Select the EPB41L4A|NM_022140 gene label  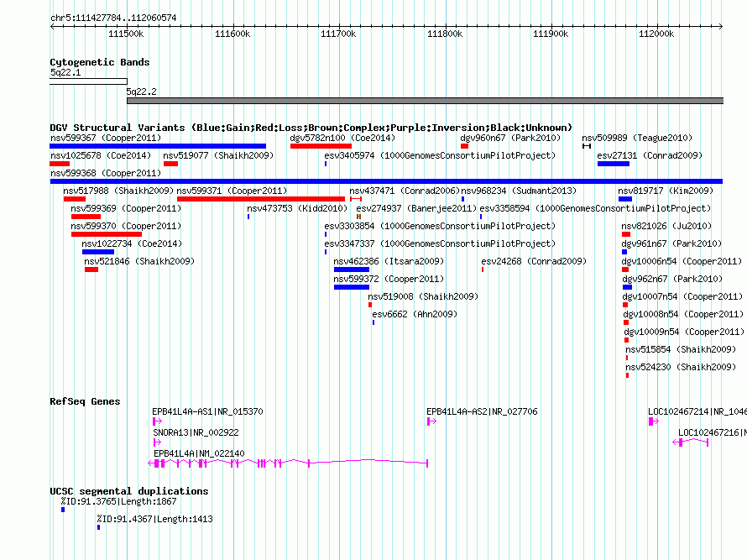(x=199, y=453)
